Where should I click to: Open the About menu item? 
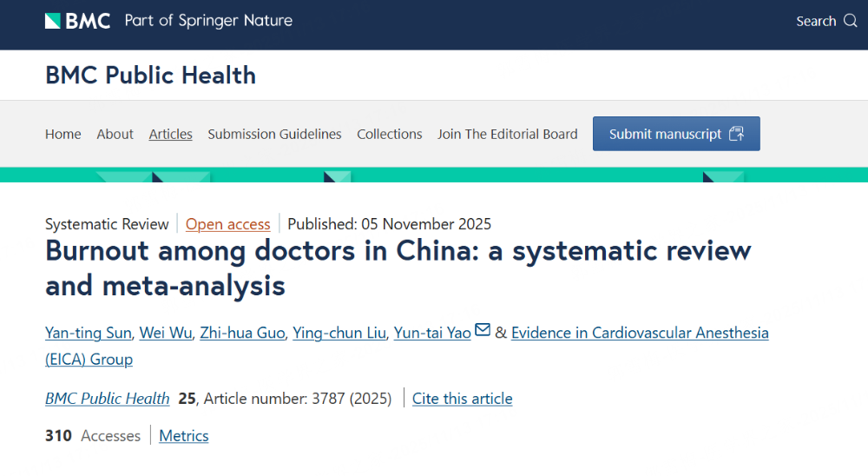115,134
